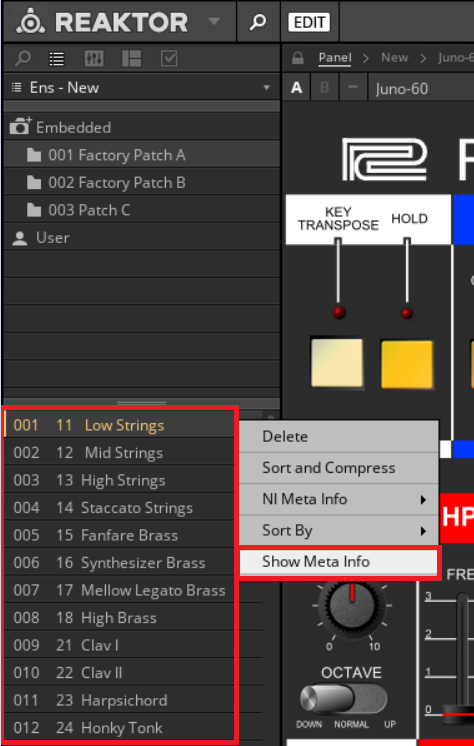This screenshot has height=746, width=474.
Task: Open the Reaktor main menu arrow
Action: click(214, 21)
